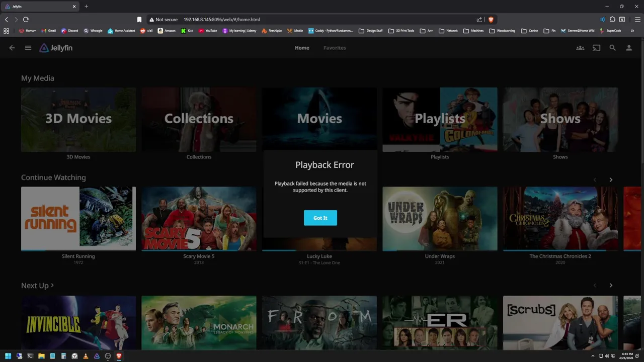The image size is (644, 362).
Task: Click the share icon in address bar
Action: click(479, 20)
